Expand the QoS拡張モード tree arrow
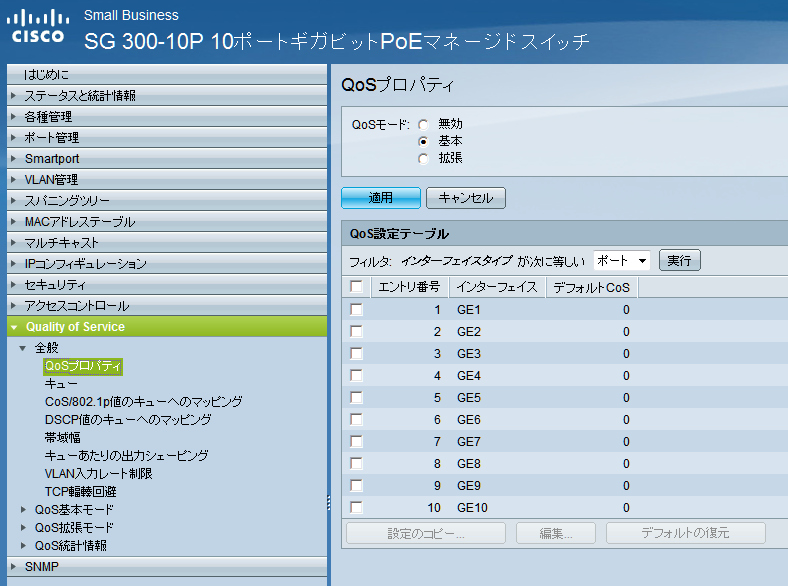Image resolution: width=788 pixels, height=586 pixels. [x=23, y=528]
